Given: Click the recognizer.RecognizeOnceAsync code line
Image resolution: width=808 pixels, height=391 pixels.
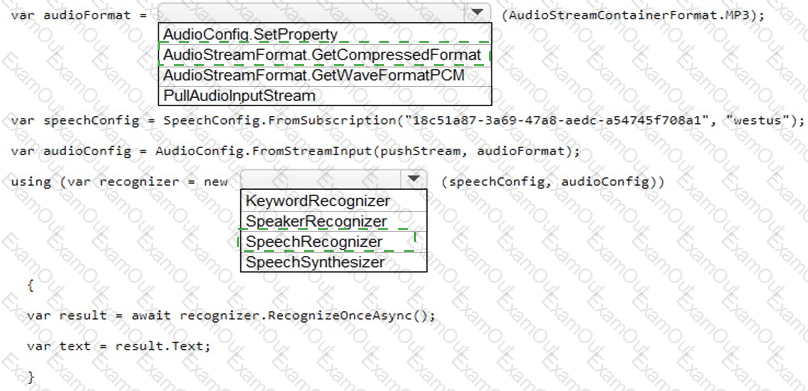Looking at the screenshot, I should tap(231, 315).
